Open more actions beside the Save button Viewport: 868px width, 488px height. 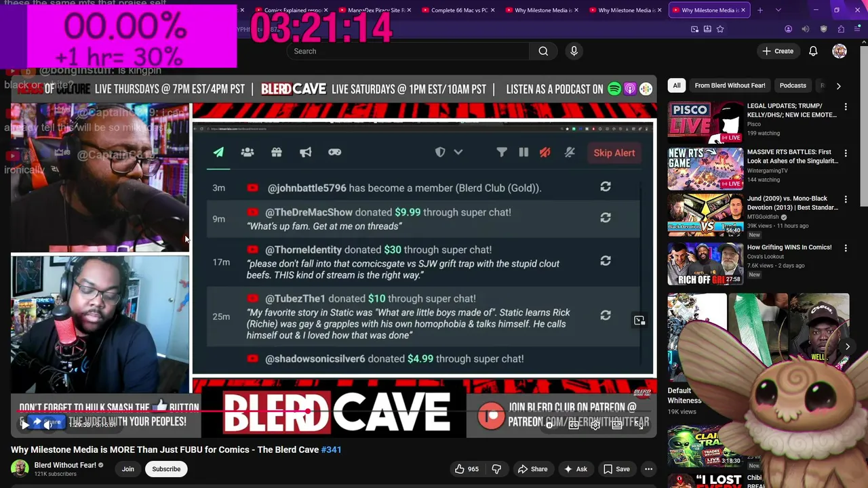click(x=648, y=469)
